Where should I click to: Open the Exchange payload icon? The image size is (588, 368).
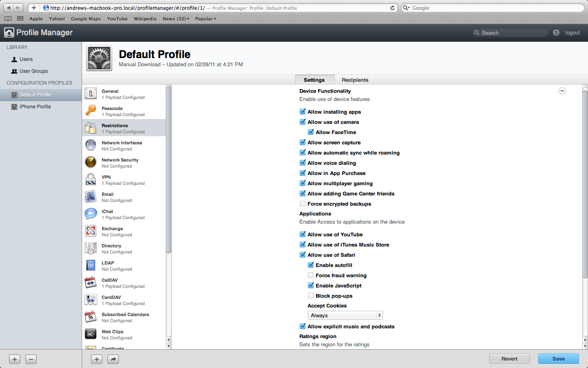coord(91,231)
